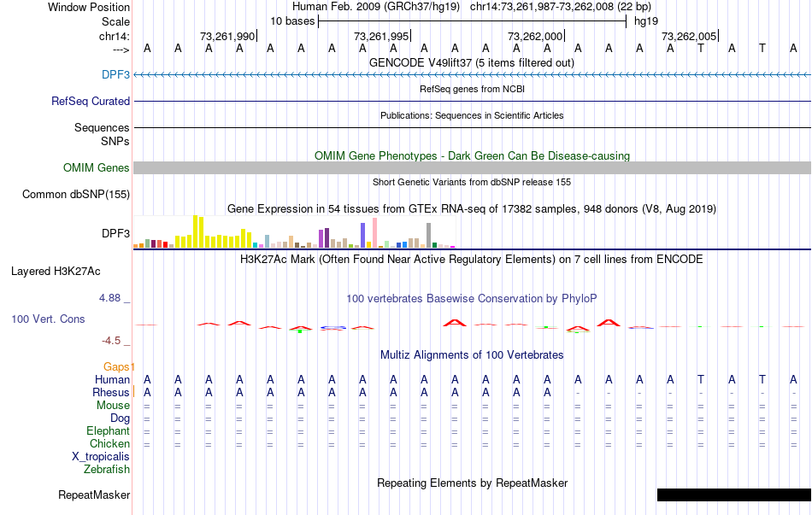
Task: Click the GTEx tissue expression bar chart
Action: click(294, 232)
